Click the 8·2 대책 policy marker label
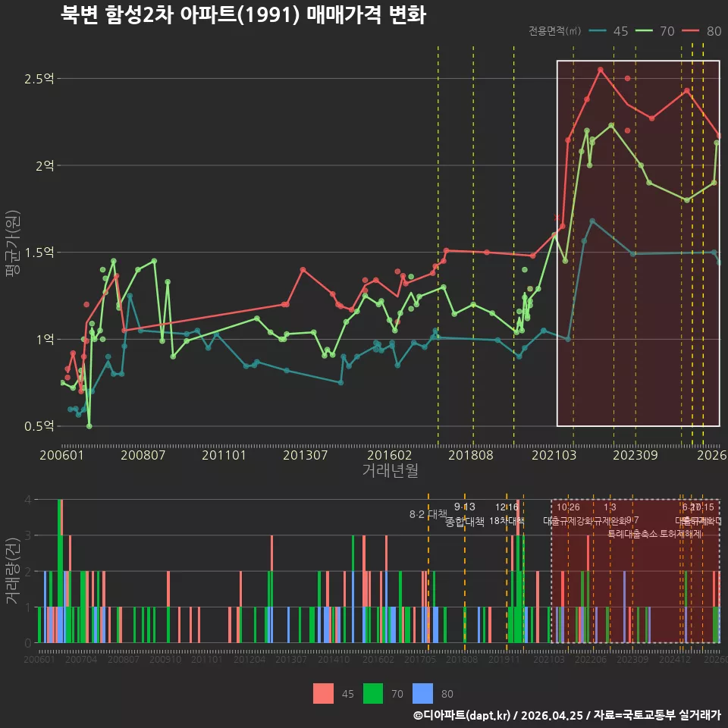 428,514
